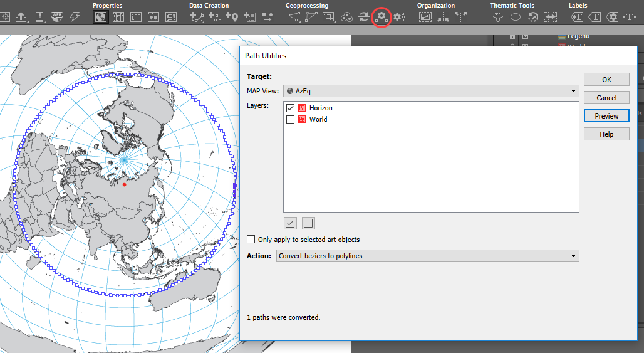Select the World layer name in list

(318, 119)
